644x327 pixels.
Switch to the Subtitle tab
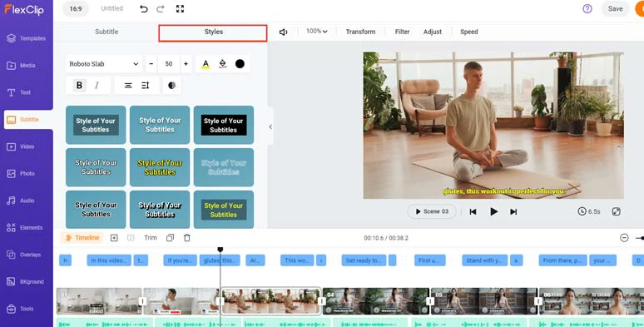point(107,32)
